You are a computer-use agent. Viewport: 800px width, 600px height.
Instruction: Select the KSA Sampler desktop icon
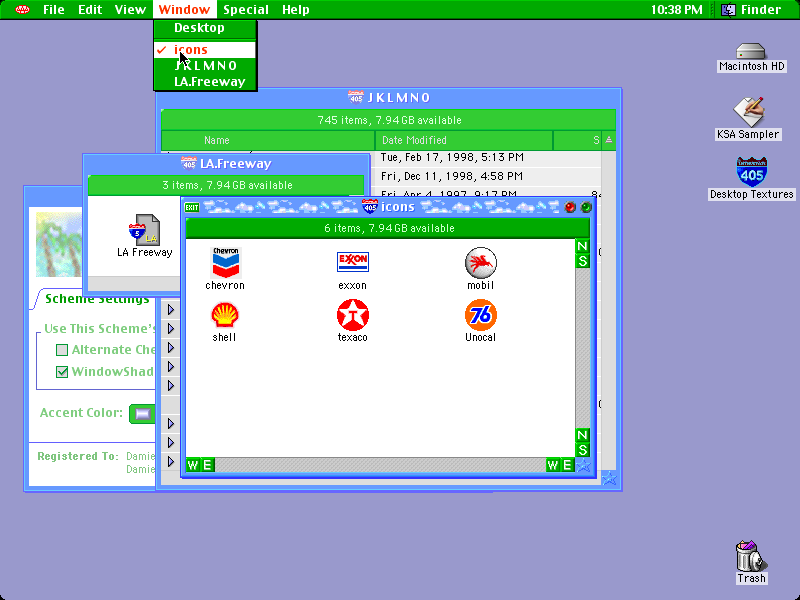pos(749,111)
